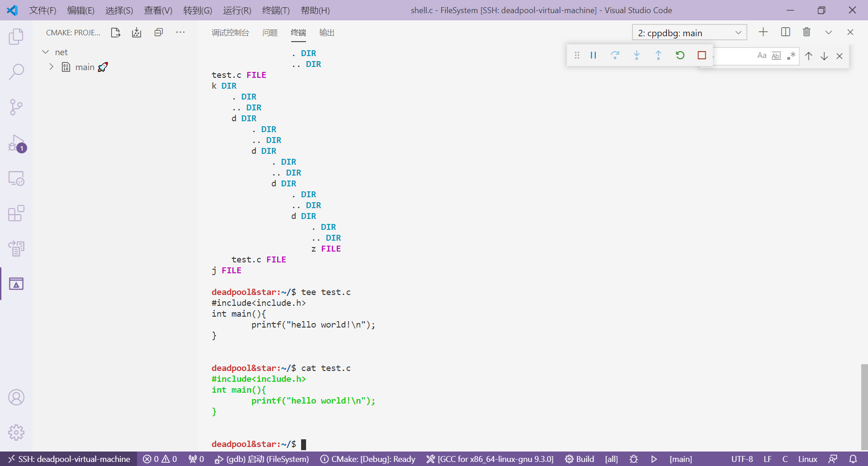Select kit GCC for x86_64-linux-gnu 9.3.0
Viewport: 868px width, 466px height.
(x=490, y=459)
